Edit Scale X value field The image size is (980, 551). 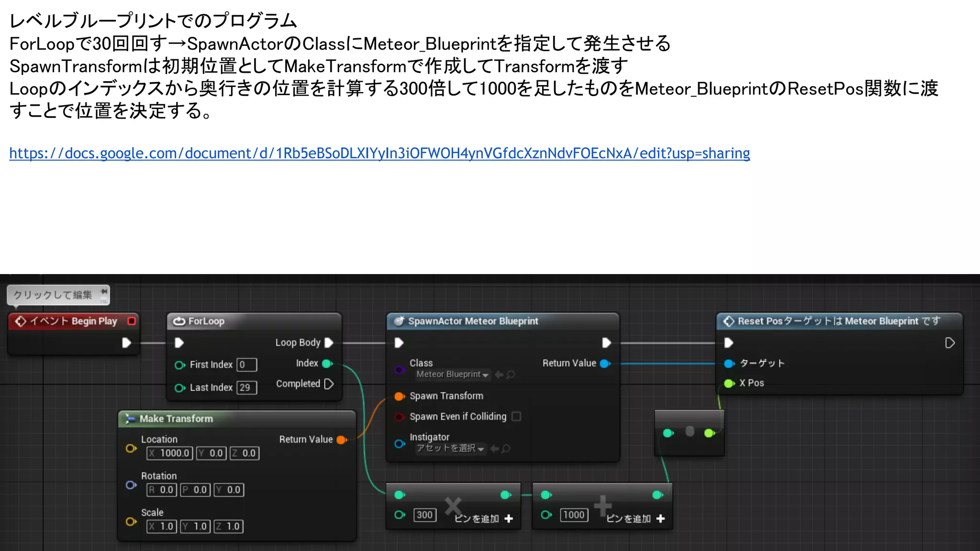point(162,527)
